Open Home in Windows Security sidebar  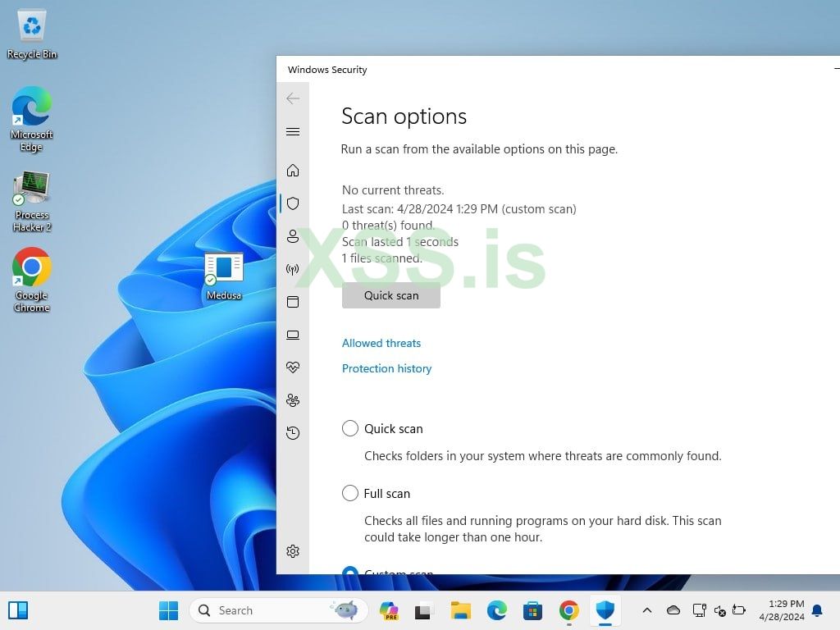pos(293,171)
